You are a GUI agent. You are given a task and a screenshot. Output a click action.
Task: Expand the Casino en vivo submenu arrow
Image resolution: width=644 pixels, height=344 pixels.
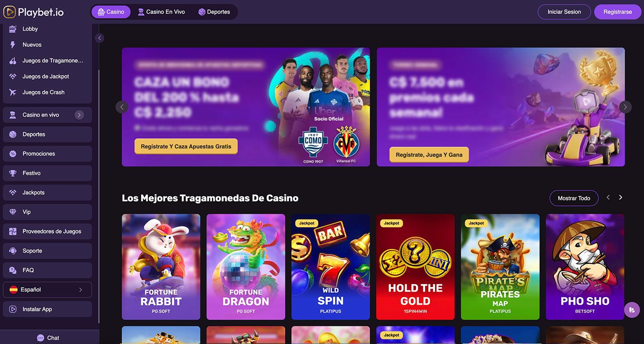click(79, 115)
